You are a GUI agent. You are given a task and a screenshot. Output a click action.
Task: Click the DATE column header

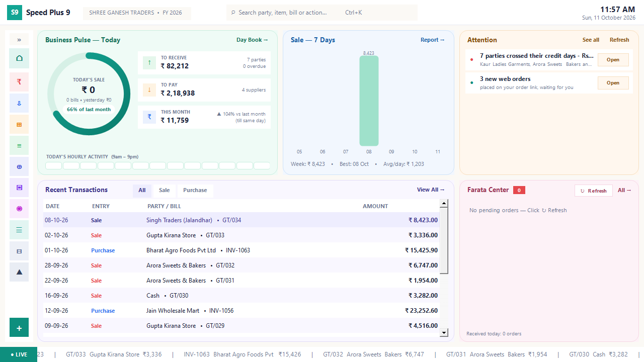point(53,206)
